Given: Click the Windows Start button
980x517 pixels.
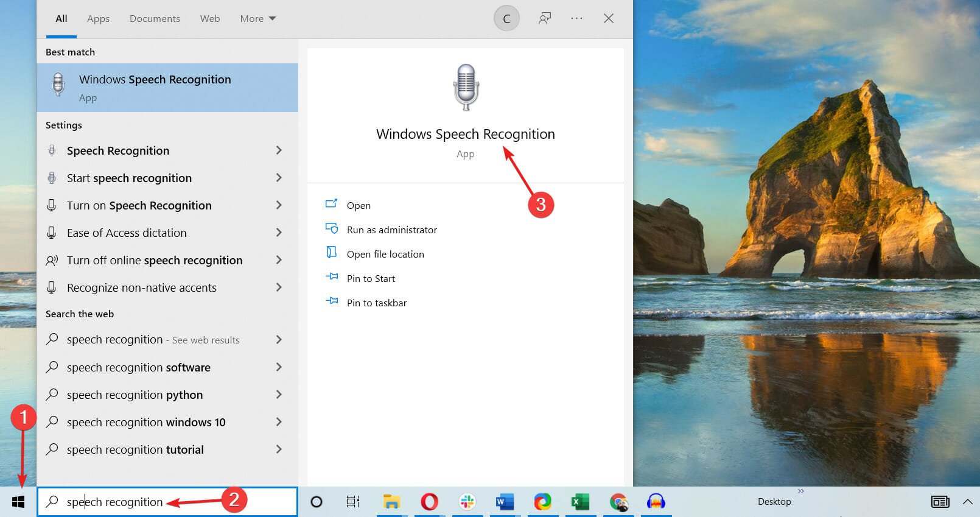Looking at the screenshot, I should [x=18, y=502].
